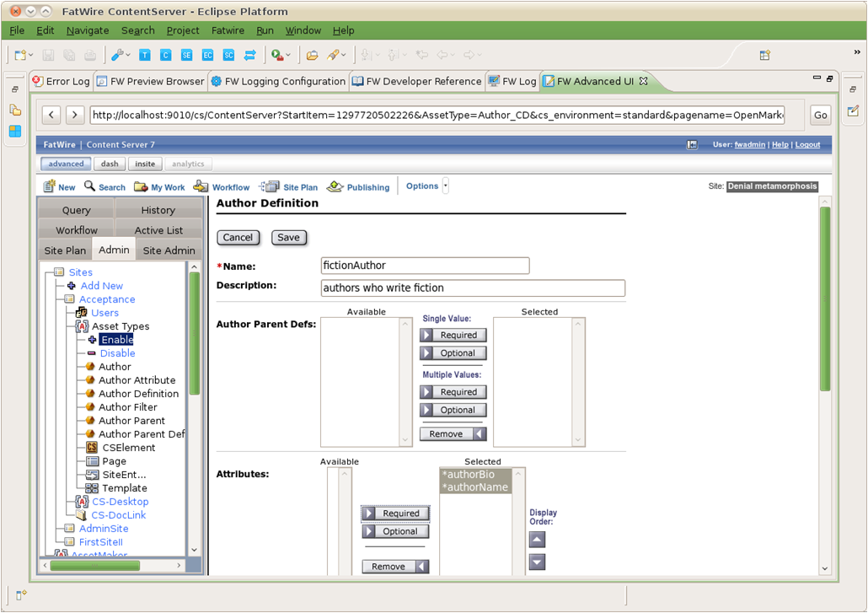Click the New wizard toolbar icon
Image resolution: width=868 pixels, height=613 pixels.
[20, 55]
